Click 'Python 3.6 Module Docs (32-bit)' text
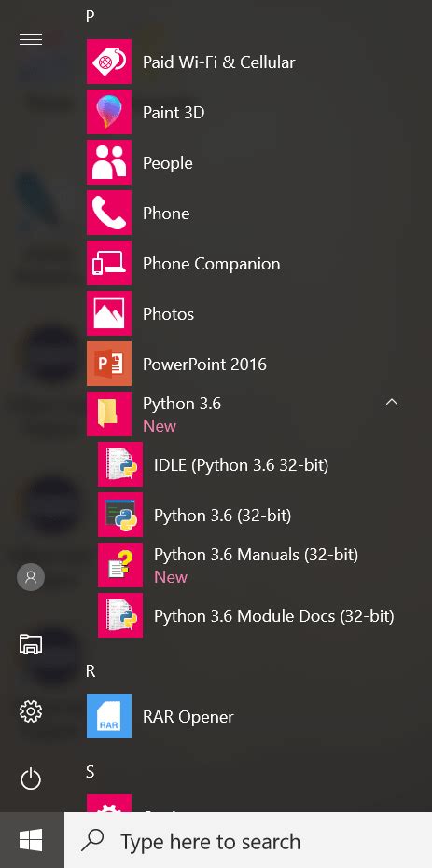 click(274, 616)
